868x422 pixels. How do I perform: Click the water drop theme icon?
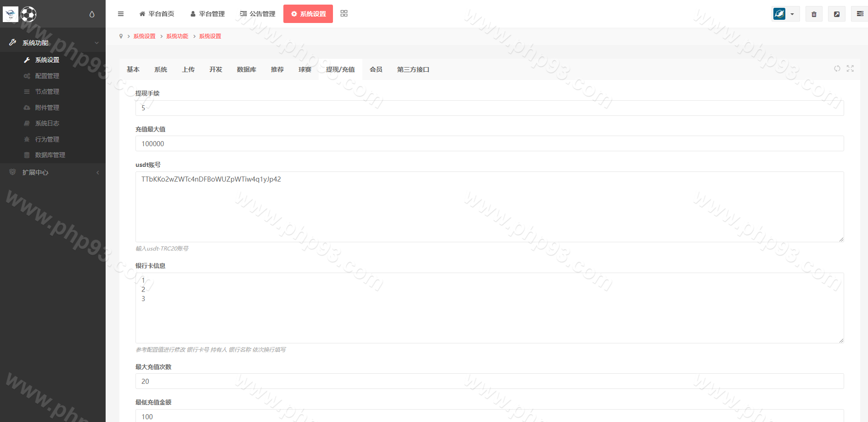click(92, 14)
